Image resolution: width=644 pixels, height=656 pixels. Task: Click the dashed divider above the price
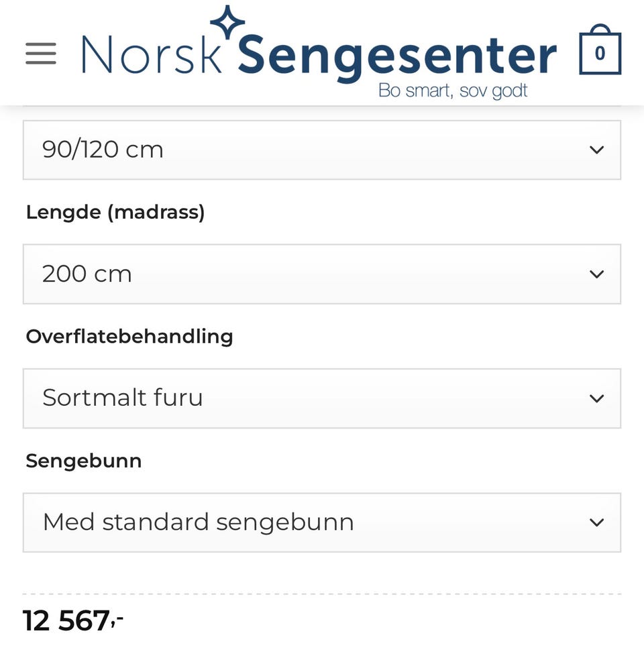321,594
